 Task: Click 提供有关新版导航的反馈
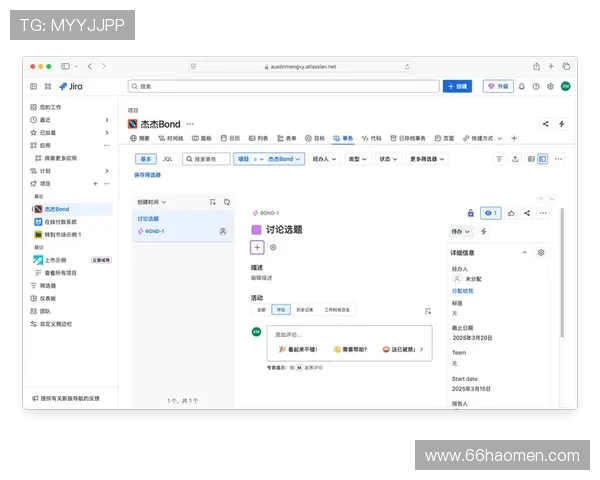point(66,398)
